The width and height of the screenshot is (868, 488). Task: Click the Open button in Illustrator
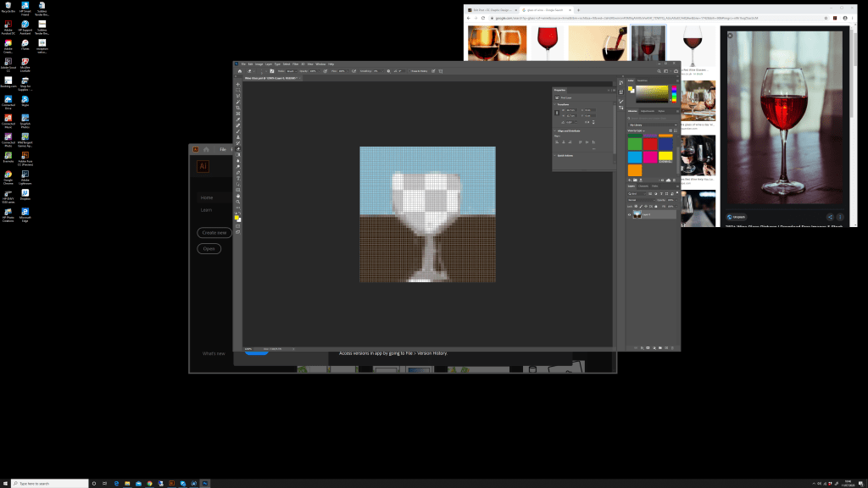pyautogui.click(x=209, y=249)
